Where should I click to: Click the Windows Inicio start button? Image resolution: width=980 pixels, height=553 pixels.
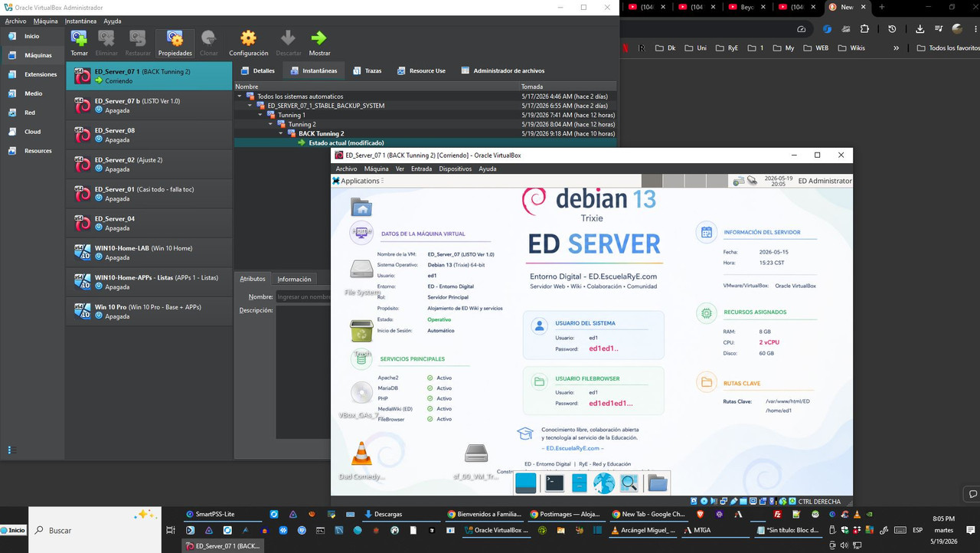point(14,530)
